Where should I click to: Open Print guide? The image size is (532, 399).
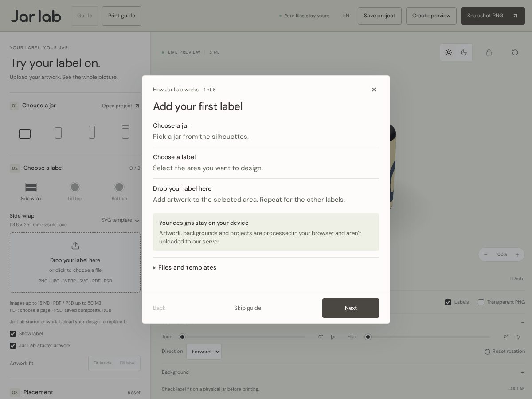coord(121,16)
